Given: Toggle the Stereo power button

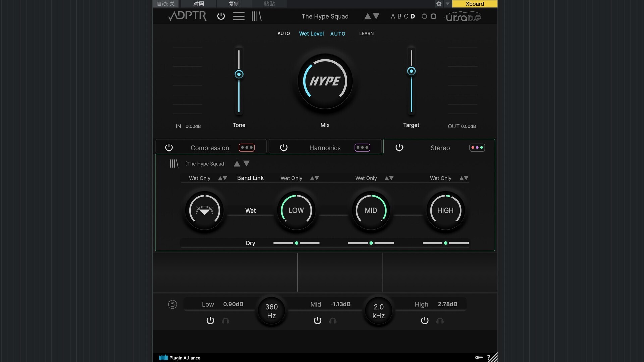Looking at the screenshot, I should (399, 147).
